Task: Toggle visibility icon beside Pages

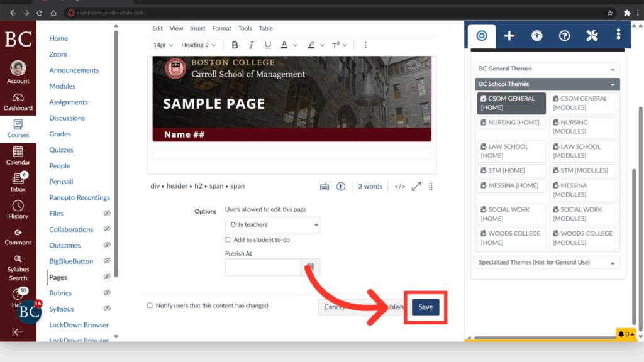Action: pyautogui.click(x=107, y=277)
